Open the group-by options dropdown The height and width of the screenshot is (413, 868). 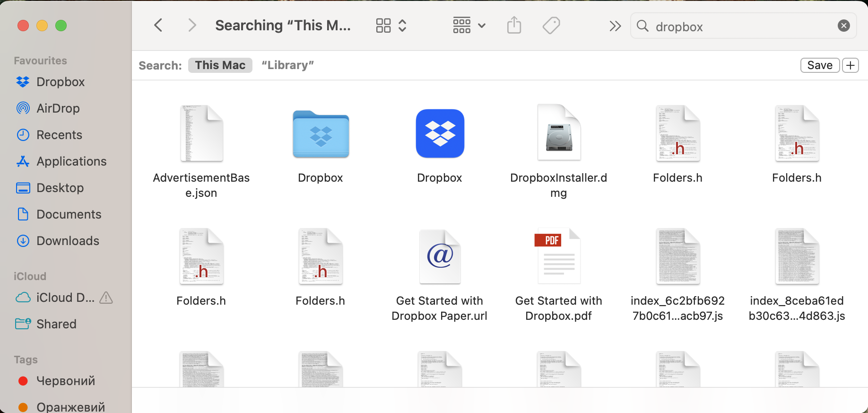[x=469, y=26]
